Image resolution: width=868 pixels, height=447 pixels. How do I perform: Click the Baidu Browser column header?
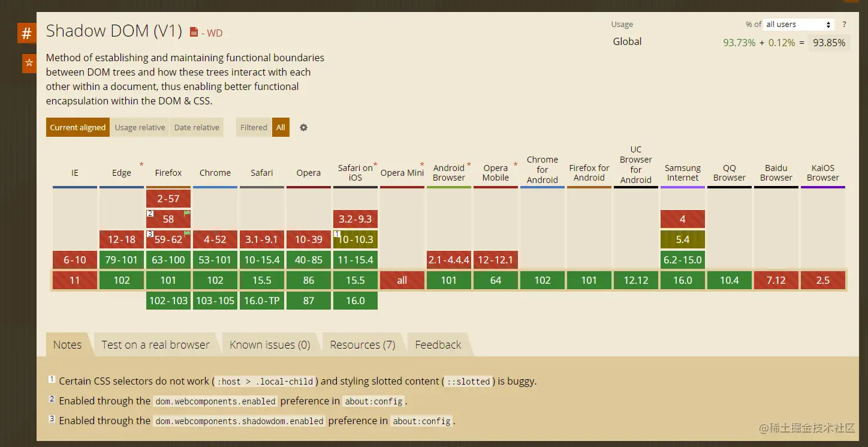coord(776,173)
